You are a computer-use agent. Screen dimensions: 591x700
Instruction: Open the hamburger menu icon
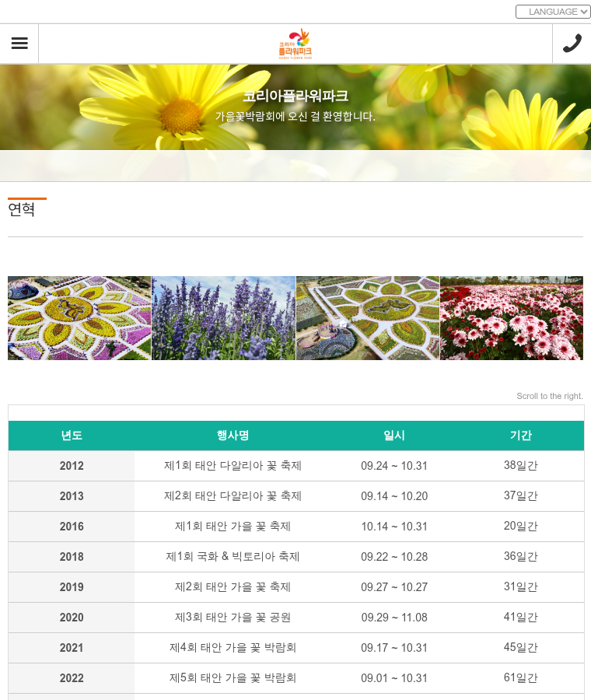[x=19, y=44]
